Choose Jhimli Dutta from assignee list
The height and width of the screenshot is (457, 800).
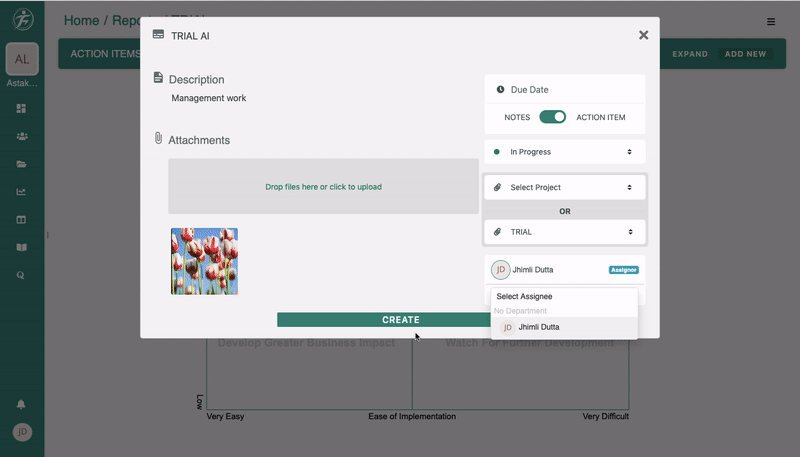(x=564, y=327)
